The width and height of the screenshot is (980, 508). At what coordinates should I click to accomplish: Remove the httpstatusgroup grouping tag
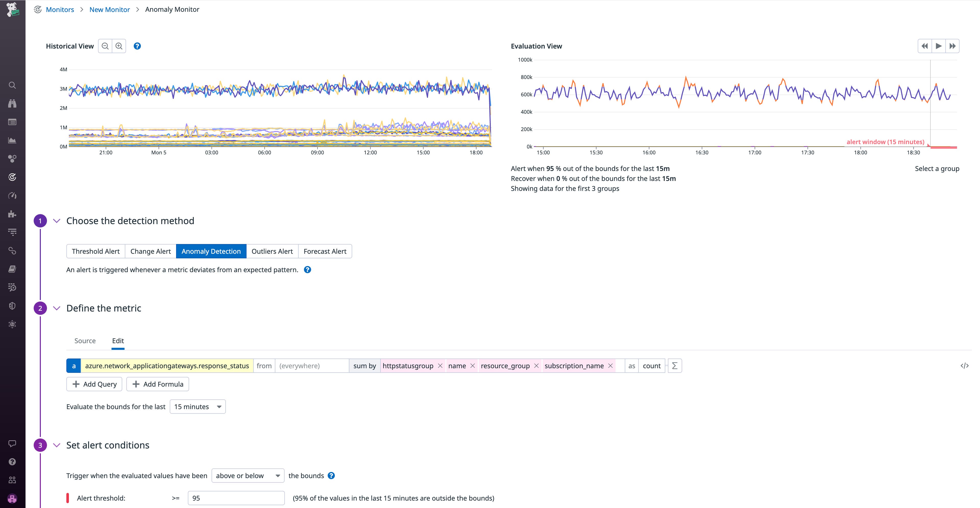coord(440,366)
